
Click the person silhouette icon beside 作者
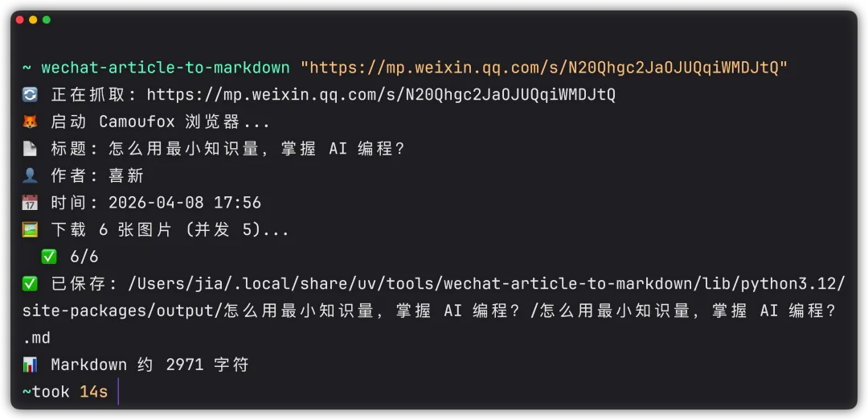pos(30,176)
